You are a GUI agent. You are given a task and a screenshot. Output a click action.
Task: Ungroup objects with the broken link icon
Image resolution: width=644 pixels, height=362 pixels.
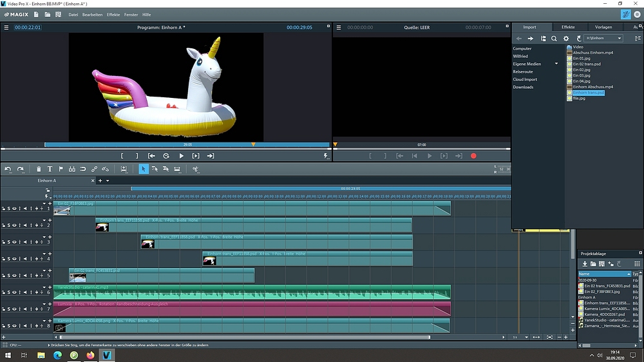105,169
